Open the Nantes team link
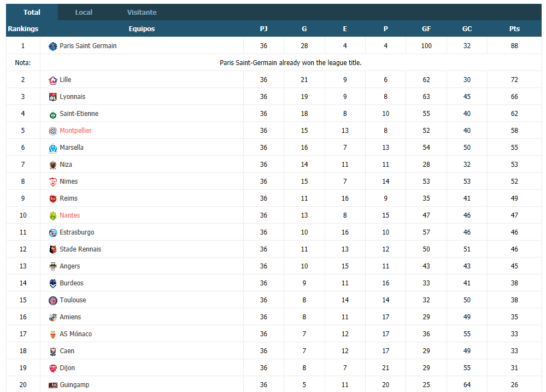This screenshot has width=546, height=392. 69,215
